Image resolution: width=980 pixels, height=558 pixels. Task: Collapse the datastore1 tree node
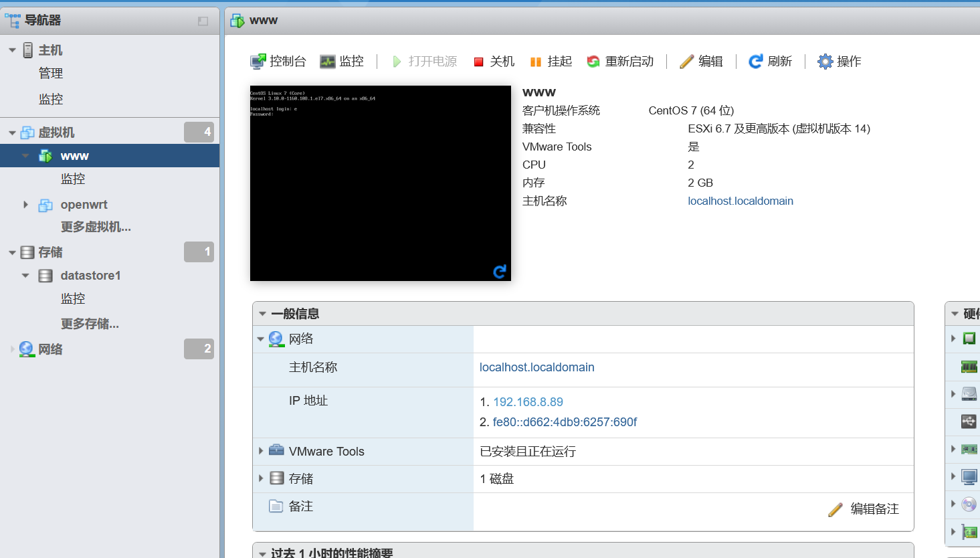(x=25, y=276)
